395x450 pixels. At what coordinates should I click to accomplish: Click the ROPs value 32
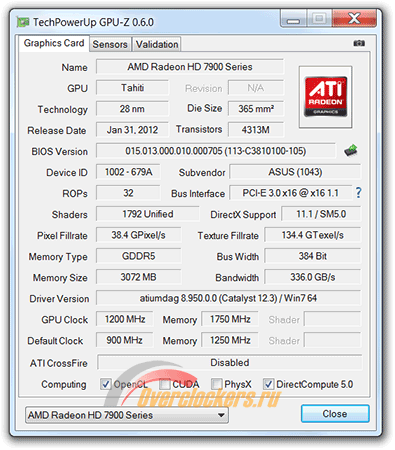pos(128,193)
